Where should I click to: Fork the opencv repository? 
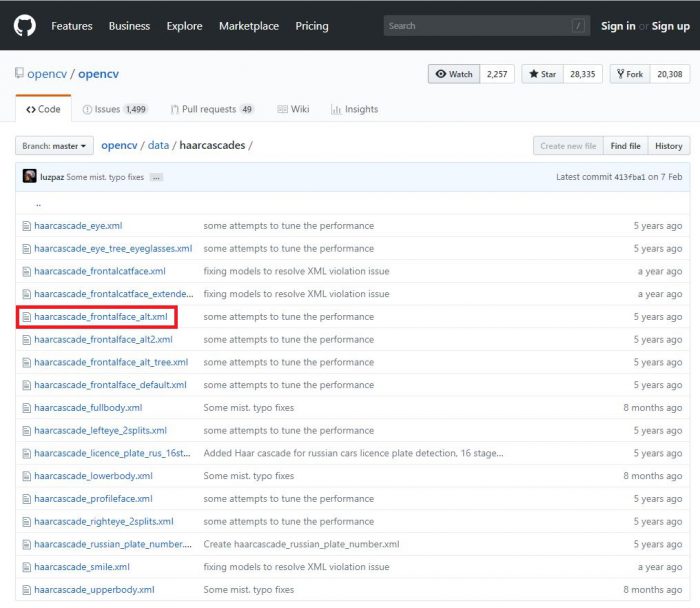tap(630, 74)
